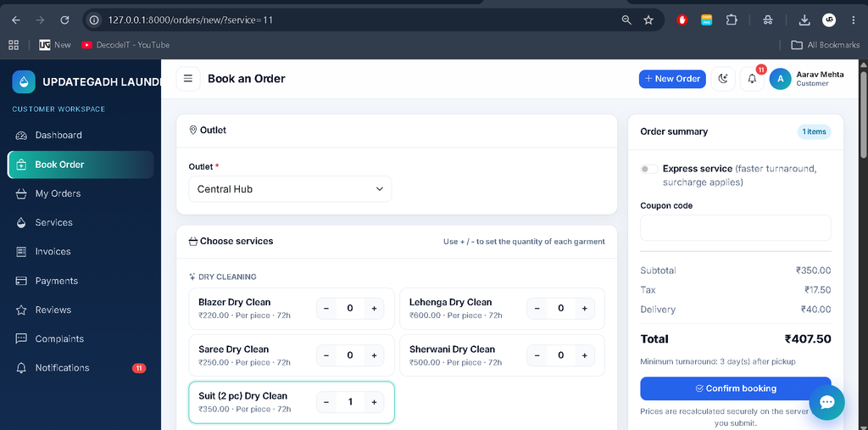
Task: Click the New Order button
Action: [x=672, y=79]
